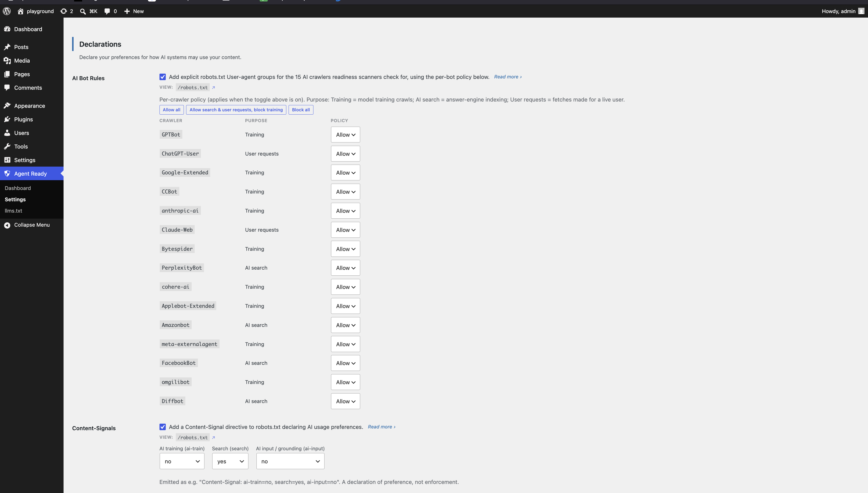Select the Agent Ready Settings submenu item
Viewport: 868px width, 493px height.
click(15, 200)
